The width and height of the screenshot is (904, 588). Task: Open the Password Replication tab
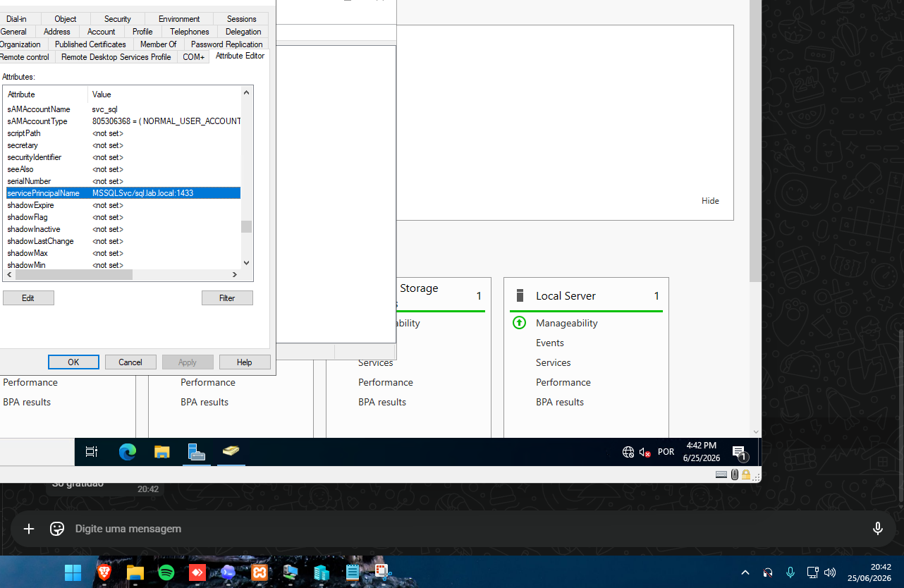click(x=226, y=44)
